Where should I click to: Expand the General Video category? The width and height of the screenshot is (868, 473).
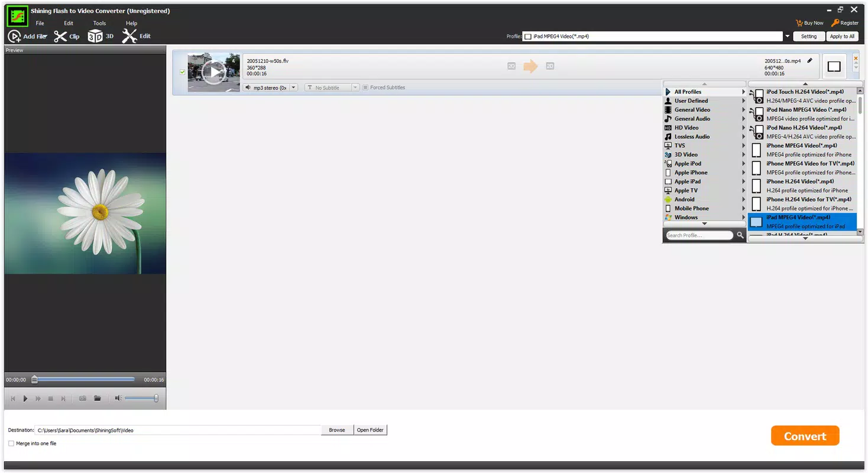click(744, 110)
